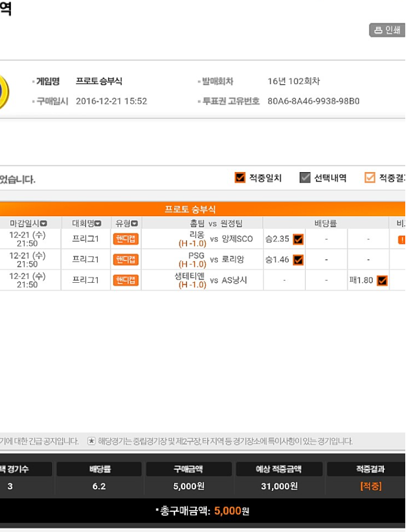This screenshot has width=407, height=532.
Task: Toggle 승2.35 checkbox for 리옹 match
Action: coord(298,239)
